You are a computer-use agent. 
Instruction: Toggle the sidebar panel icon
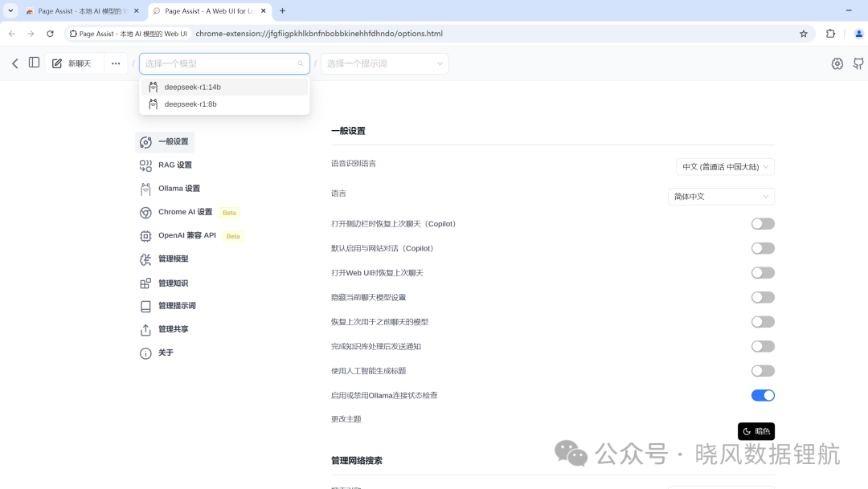(34, 63)
